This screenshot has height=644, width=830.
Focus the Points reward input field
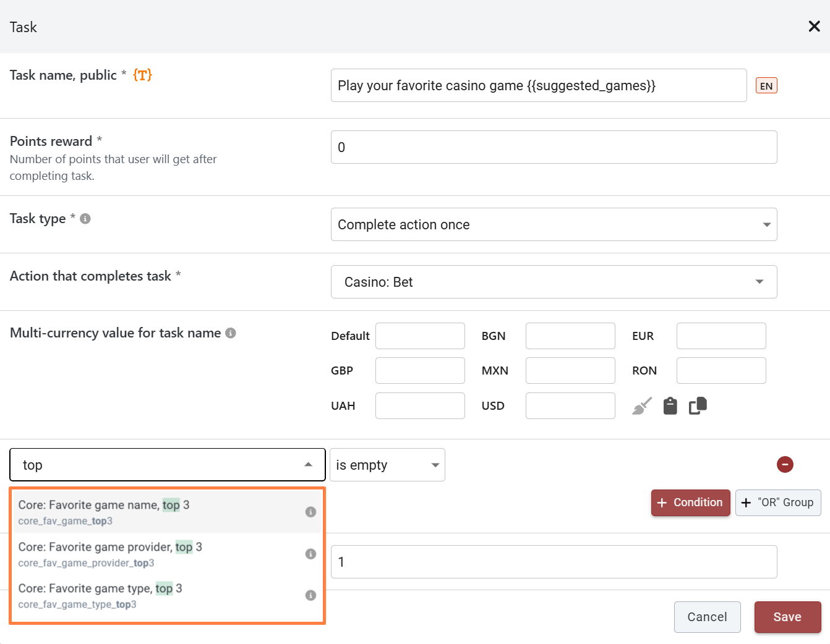[554, 147]
